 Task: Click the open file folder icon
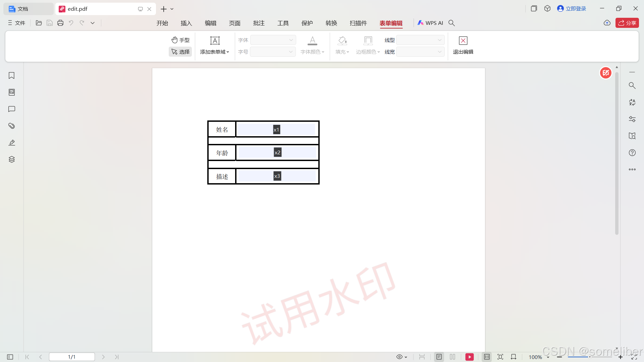tap(39, 23)
